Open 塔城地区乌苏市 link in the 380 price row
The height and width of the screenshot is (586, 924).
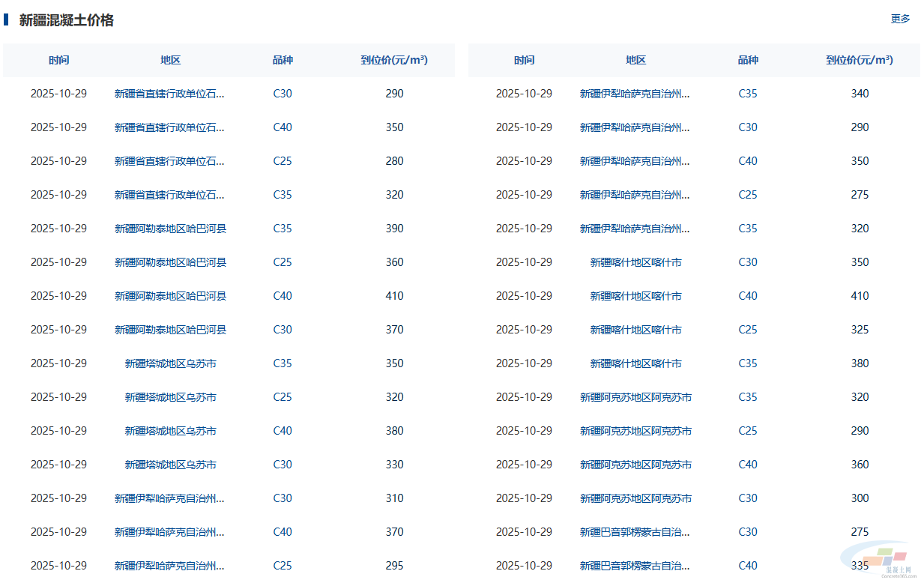[170, 431]
